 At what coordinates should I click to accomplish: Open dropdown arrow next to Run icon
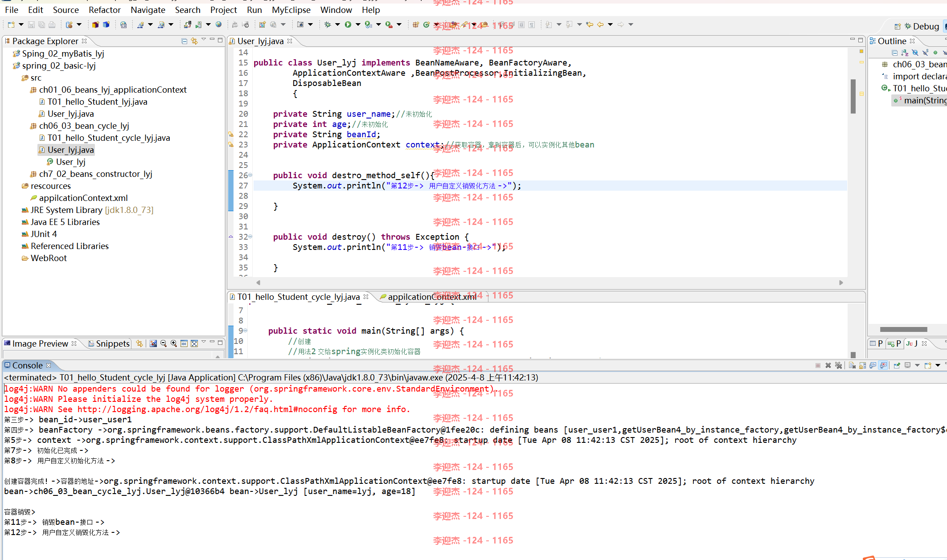click(x=358, y=25)
